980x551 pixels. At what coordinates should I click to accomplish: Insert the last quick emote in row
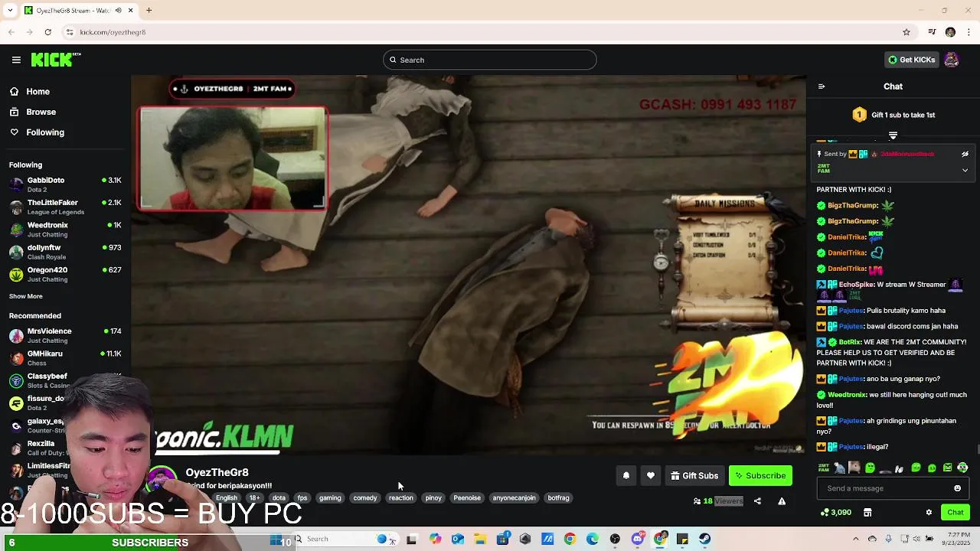(x=962, y=468)
